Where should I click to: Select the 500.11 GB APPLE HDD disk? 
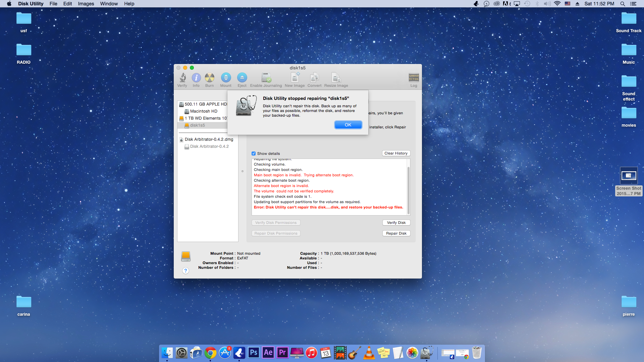pos(203,104)
